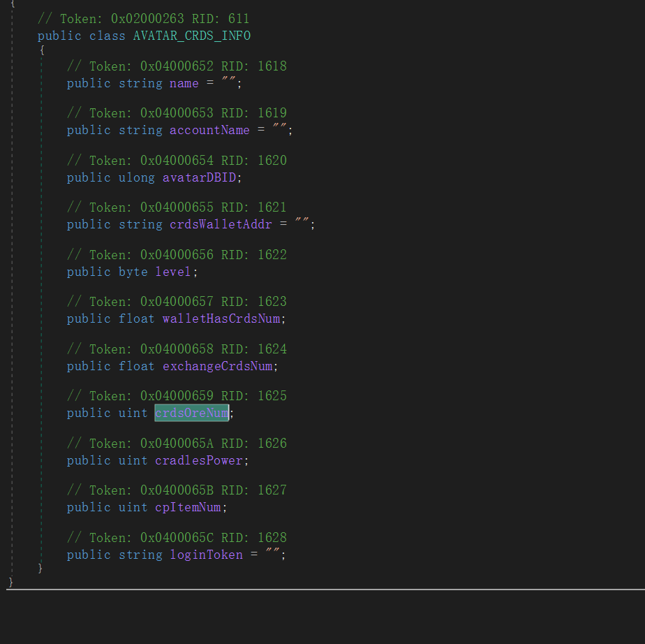Place cursor on the final closing brace
The height and width of the screenshot is (644, 645).
[x=10, y=582]
